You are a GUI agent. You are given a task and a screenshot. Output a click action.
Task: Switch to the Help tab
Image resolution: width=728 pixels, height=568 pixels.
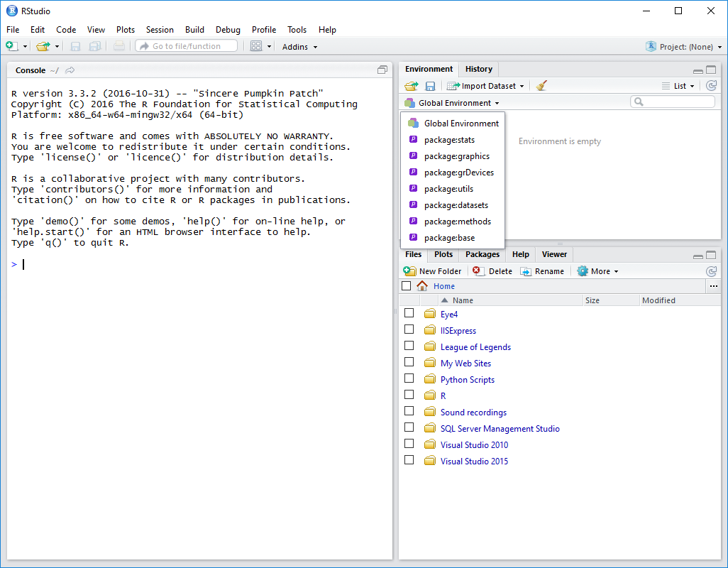[x=521, y=254]
